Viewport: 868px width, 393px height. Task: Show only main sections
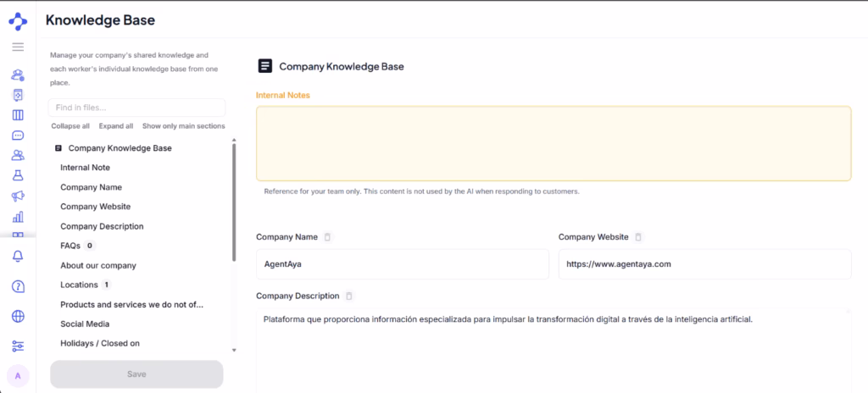pos(184,126)
